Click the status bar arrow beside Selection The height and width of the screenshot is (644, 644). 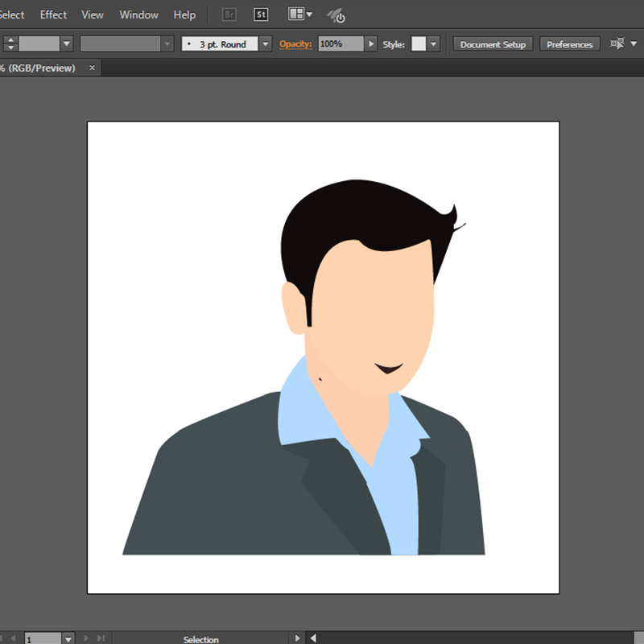(297, 638)
